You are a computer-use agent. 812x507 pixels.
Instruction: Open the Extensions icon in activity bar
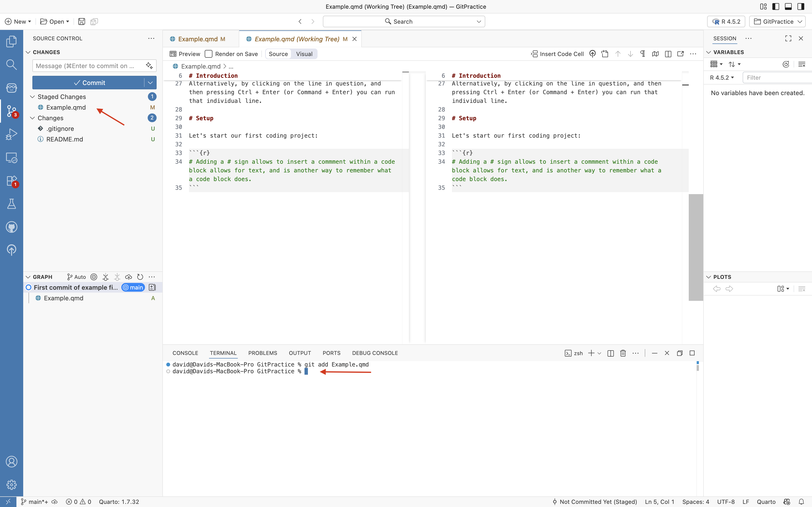coord(11,181)
